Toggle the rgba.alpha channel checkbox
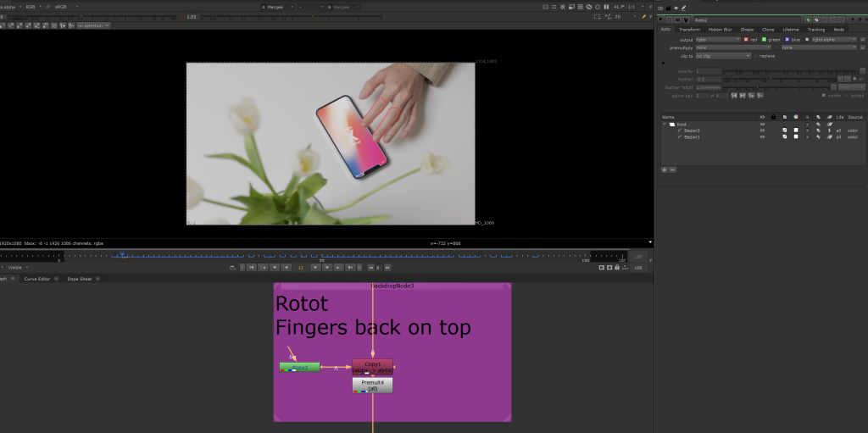 (x=807, y=39)
